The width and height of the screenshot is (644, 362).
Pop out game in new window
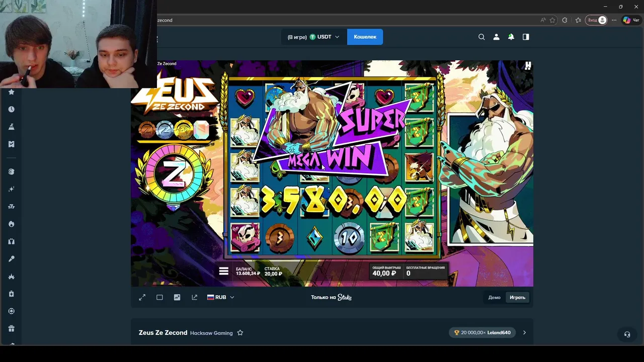pyautogui.click(x=194, y=297)
